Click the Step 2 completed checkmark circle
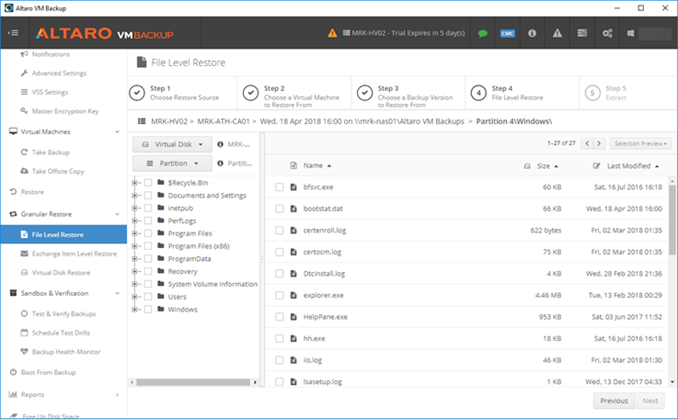Screen dimensions: 678x419 pos(251,93)
